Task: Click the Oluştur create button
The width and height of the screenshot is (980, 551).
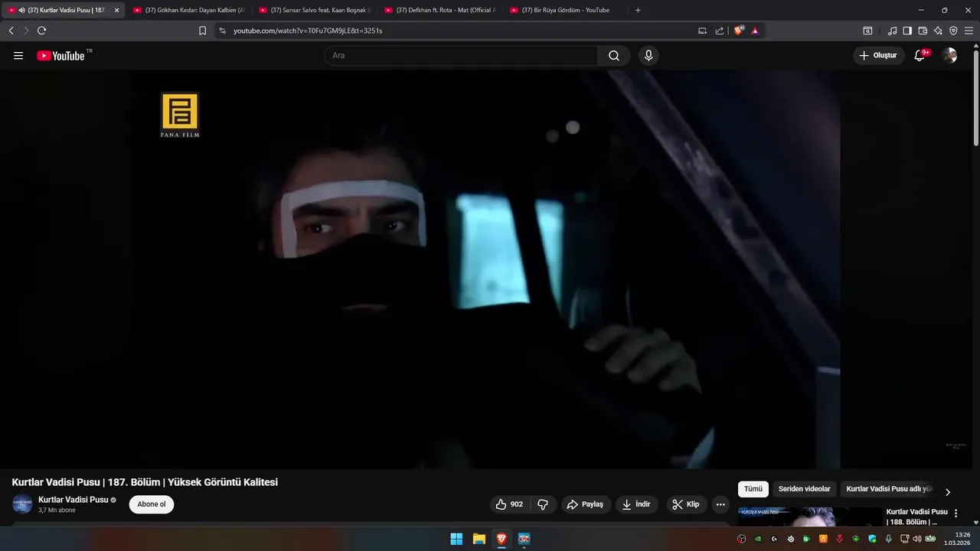Action: tap(878, 55)
